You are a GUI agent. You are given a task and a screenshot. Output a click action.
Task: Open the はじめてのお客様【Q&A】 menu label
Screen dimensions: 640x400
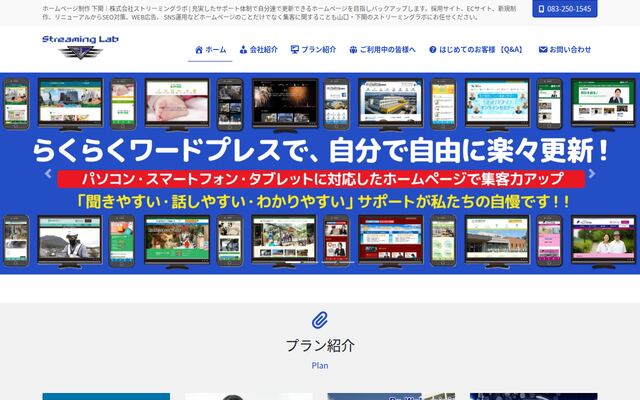pos(481,50)
